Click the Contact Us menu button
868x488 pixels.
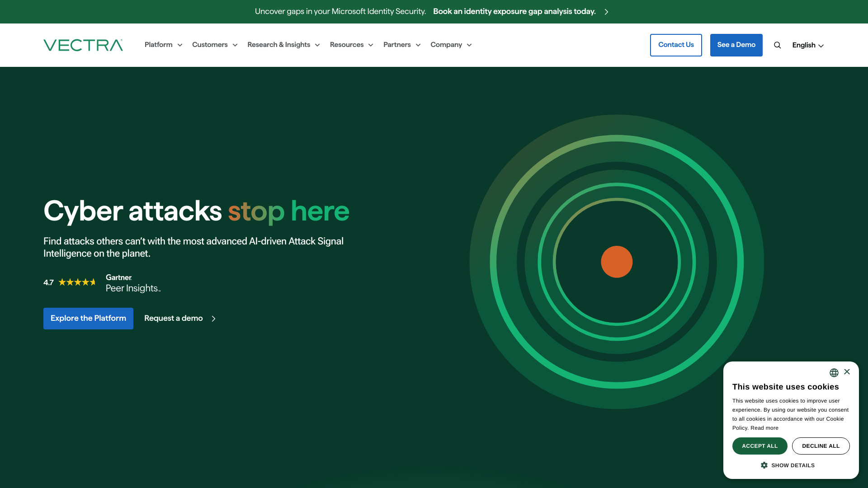pyautogui.click(x=675, y=45)
